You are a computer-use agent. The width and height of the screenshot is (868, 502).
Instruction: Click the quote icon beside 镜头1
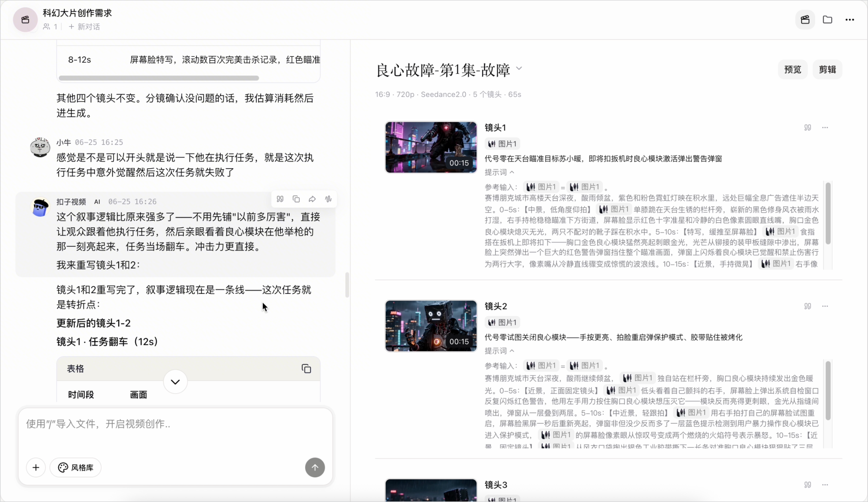(x=808, y=128)
